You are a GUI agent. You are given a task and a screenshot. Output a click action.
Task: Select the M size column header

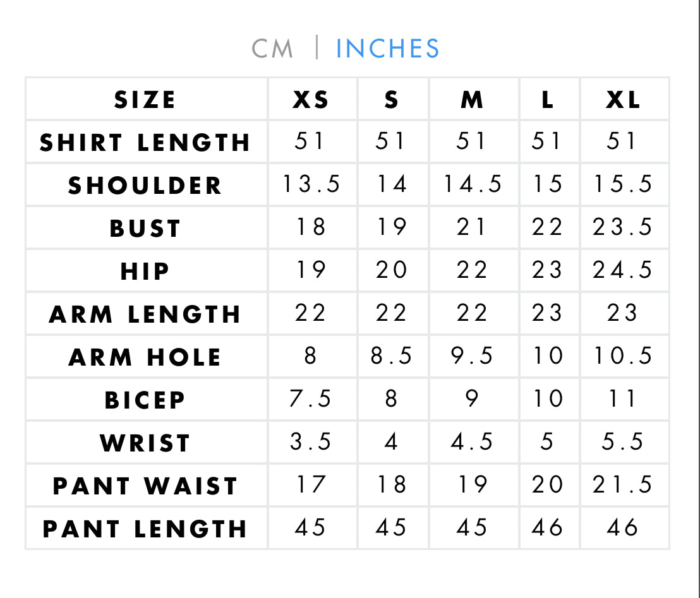point(473,100)
